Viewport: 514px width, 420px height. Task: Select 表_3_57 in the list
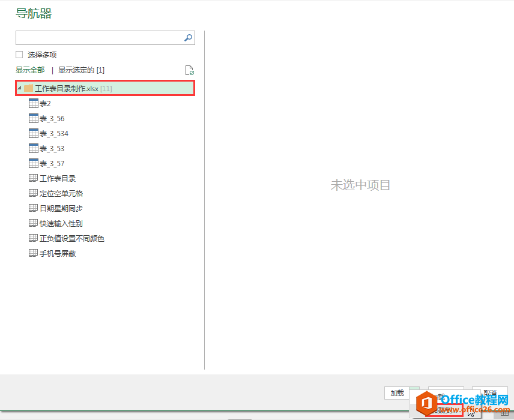click(47, 163)
